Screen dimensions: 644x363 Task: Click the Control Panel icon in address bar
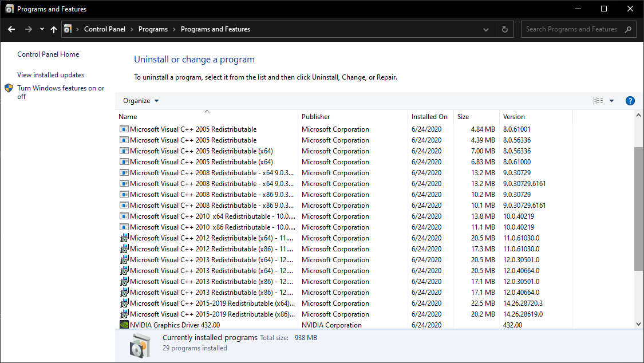pos(68,29)
